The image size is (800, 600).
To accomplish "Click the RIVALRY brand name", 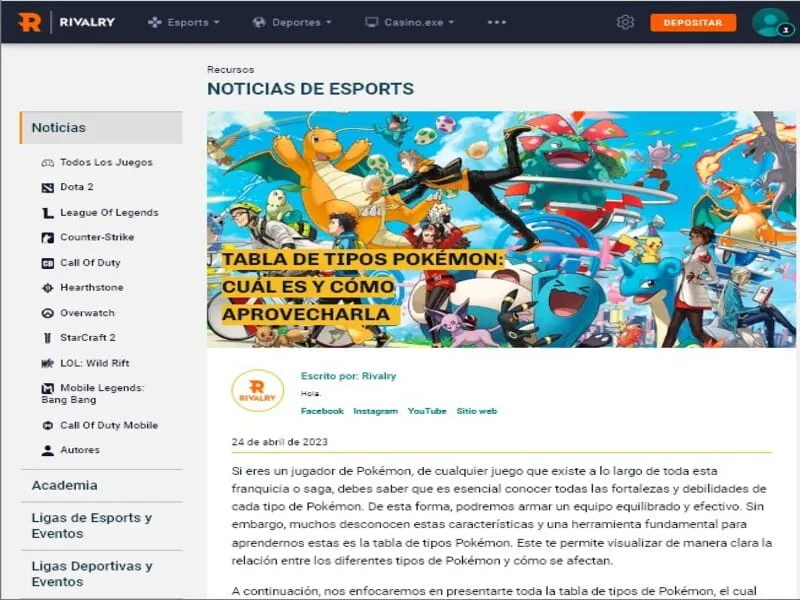I will 87,22.
